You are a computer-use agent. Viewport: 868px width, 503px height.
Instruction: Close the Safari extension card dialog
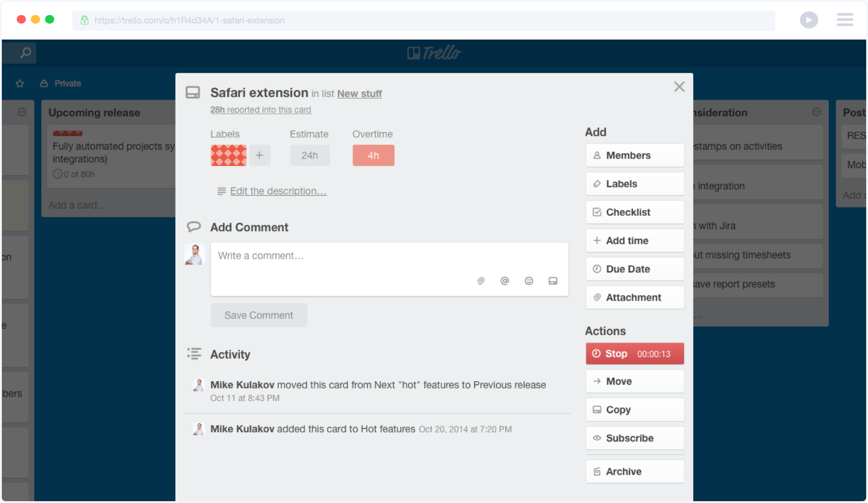coord(679,86)
